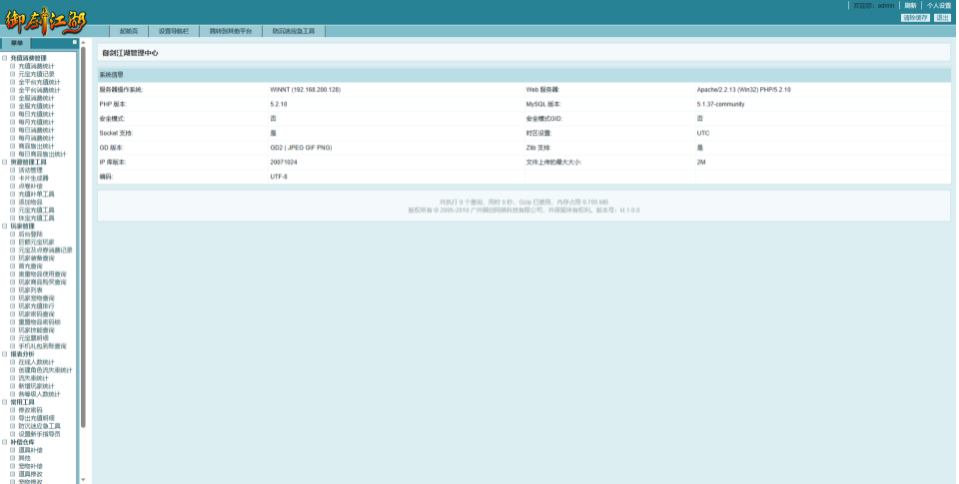Click the icon next to 活动管理
This screenshot has width=959, height=484.
point(14,170)
